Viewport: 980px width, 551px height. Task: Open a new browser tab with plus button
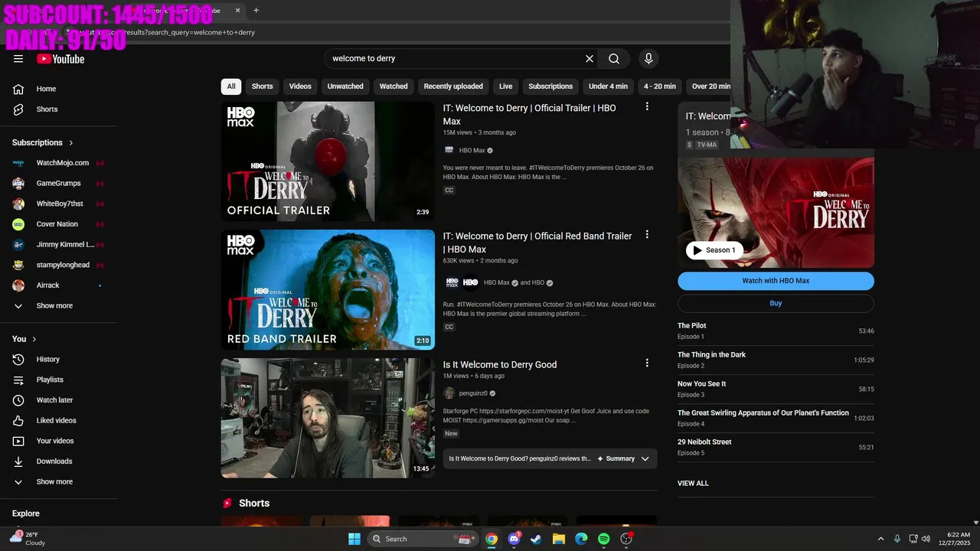[x=256, y=11]
